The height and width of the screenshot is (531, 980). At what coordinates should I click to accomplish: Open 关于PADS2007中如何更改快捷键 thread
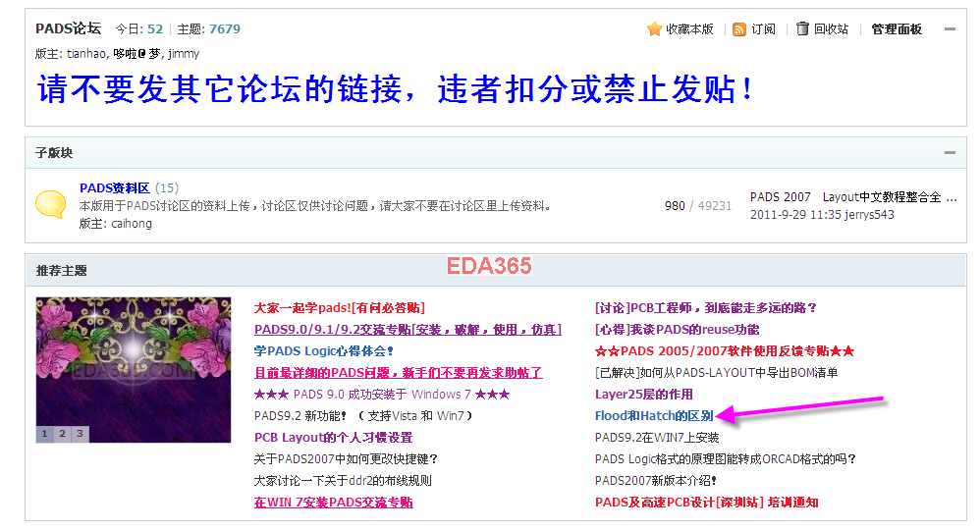346,459
